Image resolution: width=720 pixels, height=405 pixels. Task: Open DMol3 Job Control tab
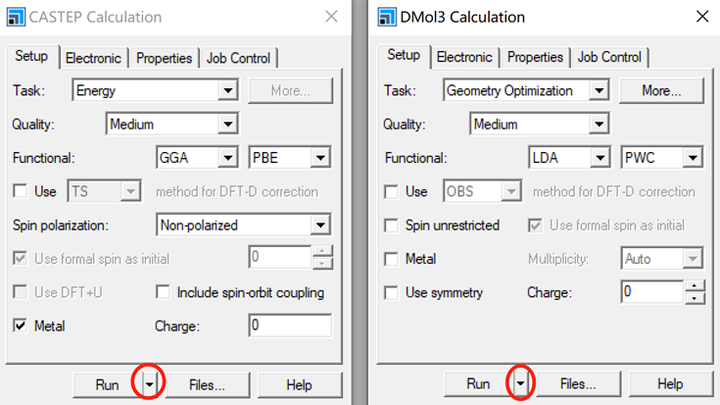coord(608,57)
